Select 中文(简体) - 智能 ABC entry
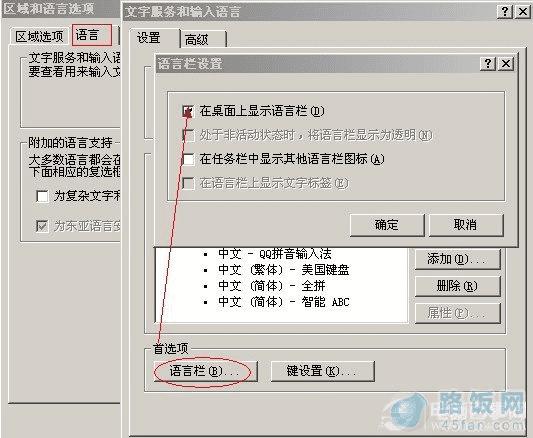533x438 pixels. click(x=284, y=302)
